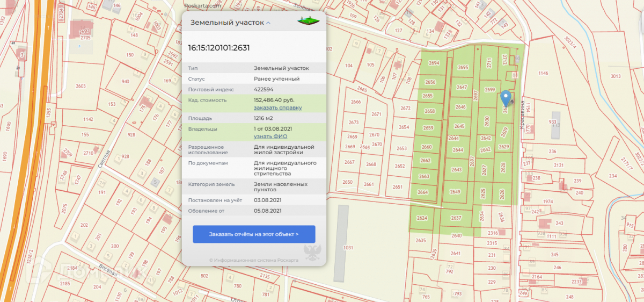Collapse the Земельный участок header chevron
This screenshot has height=302, width=644.
click(x=268, y=23)
